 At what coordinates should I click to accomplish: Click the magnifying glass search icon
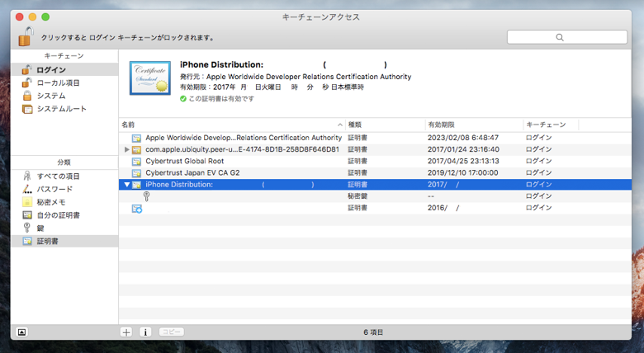tap(560, 37)
